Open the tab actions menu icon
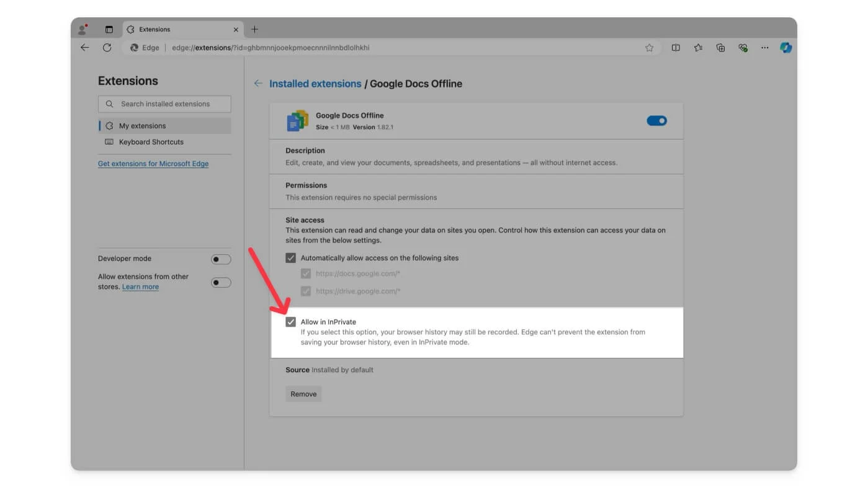Image resolution: width=868 pixels, height=488 pixels. (109, 29)
